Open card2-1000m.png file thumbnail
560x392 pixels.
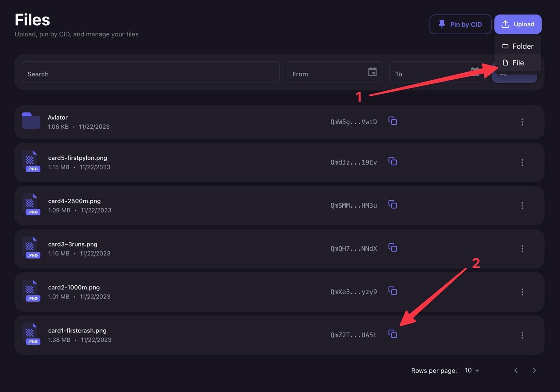tap(31, 291)
